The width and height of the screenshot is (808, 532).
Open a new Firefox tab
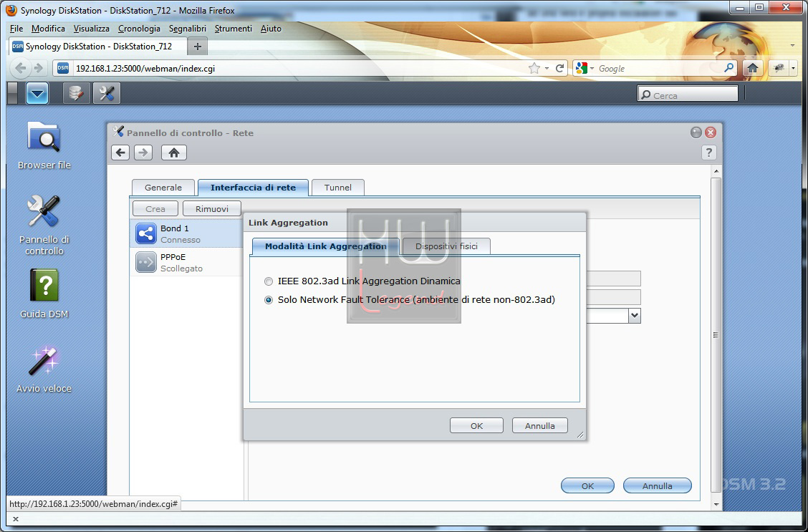coord(197,47)
